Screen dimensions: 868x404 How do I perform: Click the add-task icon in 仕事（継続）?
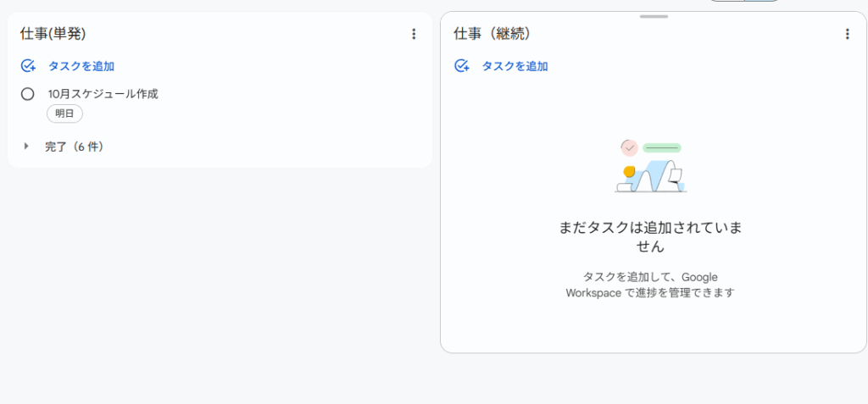[462, 66]
